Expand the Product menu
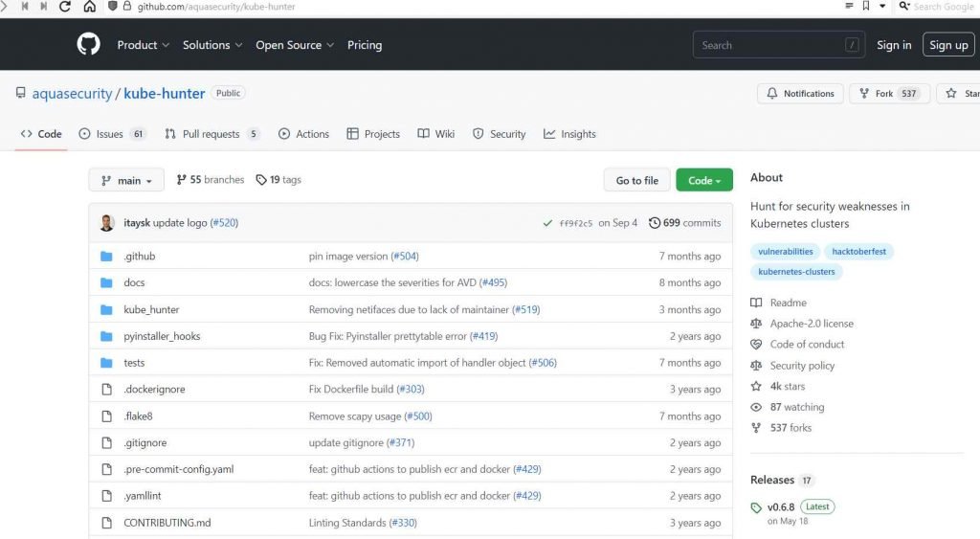 144,45
